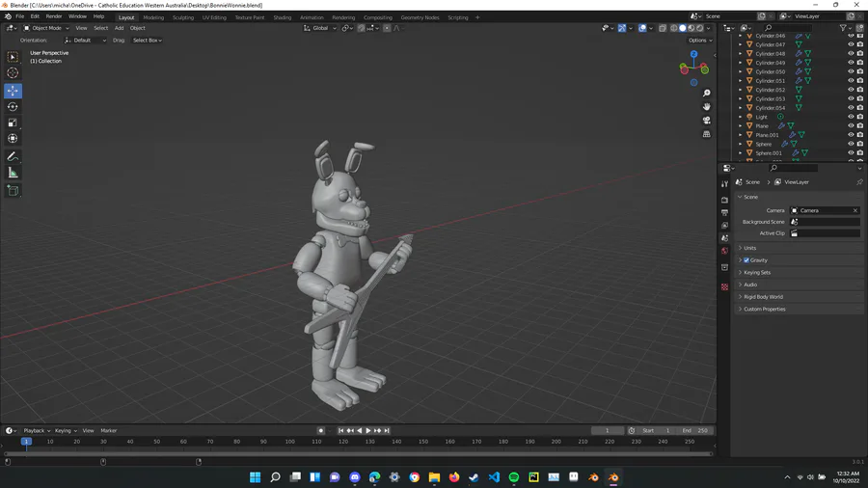Image resolution: width=868 pixels, height=488 pixels.
Task: Select the Annotate tool
Action: 13,156
